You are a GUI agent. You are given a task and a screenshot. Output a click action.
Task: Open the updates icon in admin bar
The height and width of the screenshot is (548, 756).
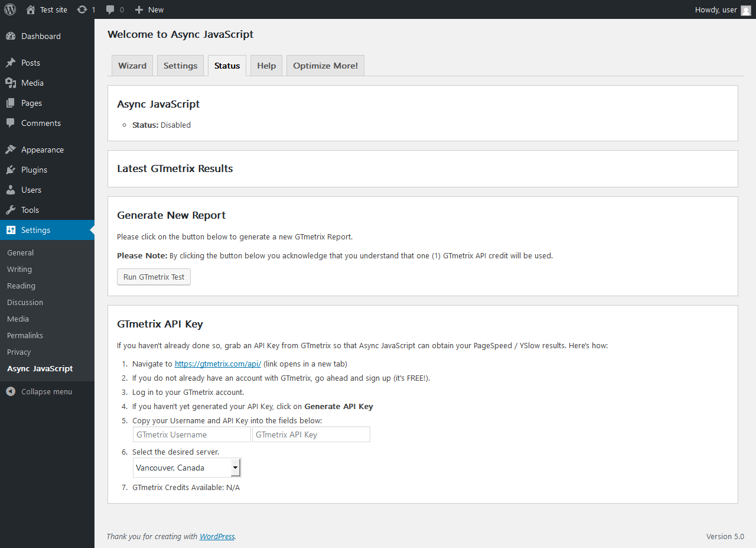point(82,9)
